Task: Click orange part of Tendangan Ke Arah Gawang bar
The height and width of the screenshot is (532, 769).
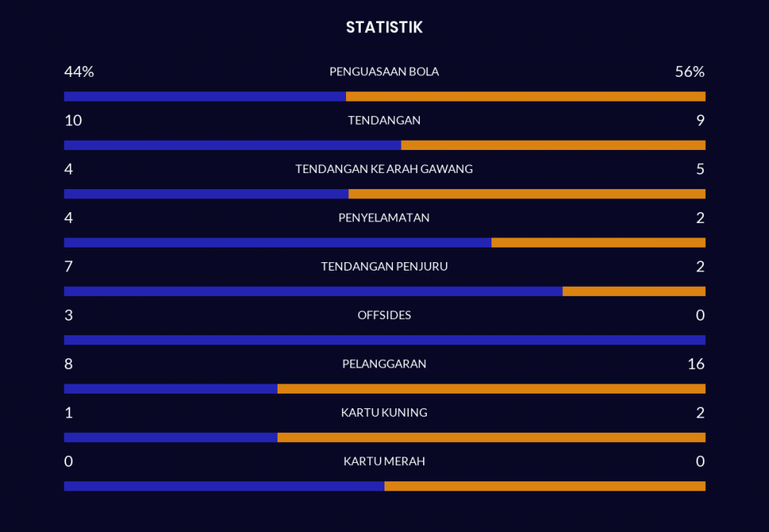Action: click(x=527, y=194)
